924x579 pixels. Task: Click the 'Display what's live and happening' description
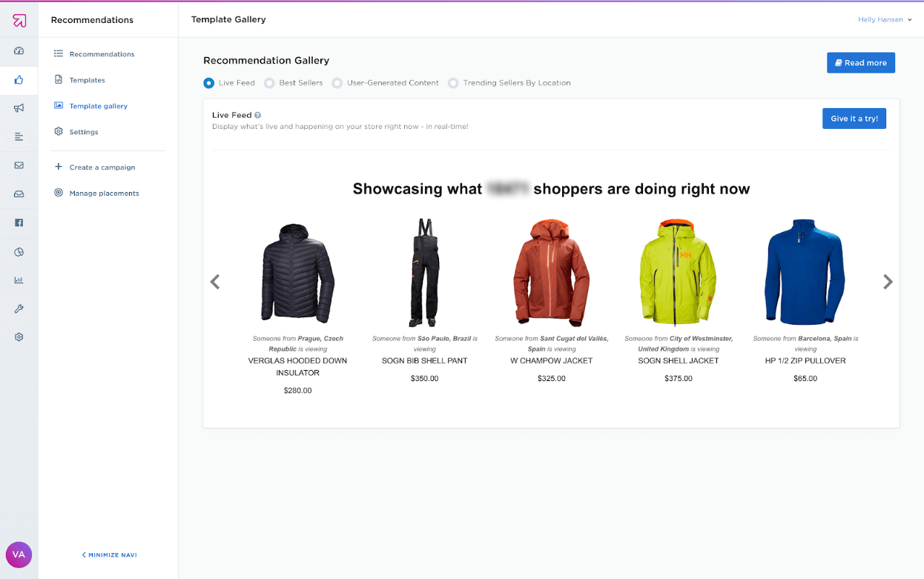coord(340,127)
